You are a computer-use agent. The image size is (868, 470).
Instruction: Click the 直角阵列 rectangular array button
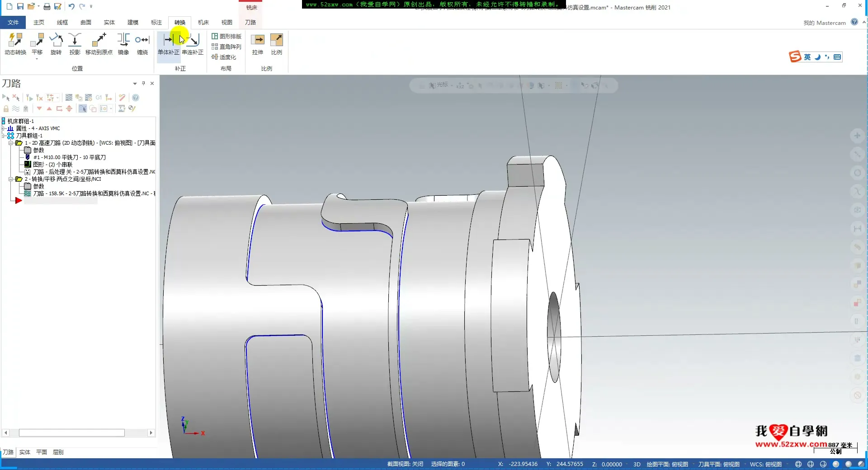[x=226, y=47]
